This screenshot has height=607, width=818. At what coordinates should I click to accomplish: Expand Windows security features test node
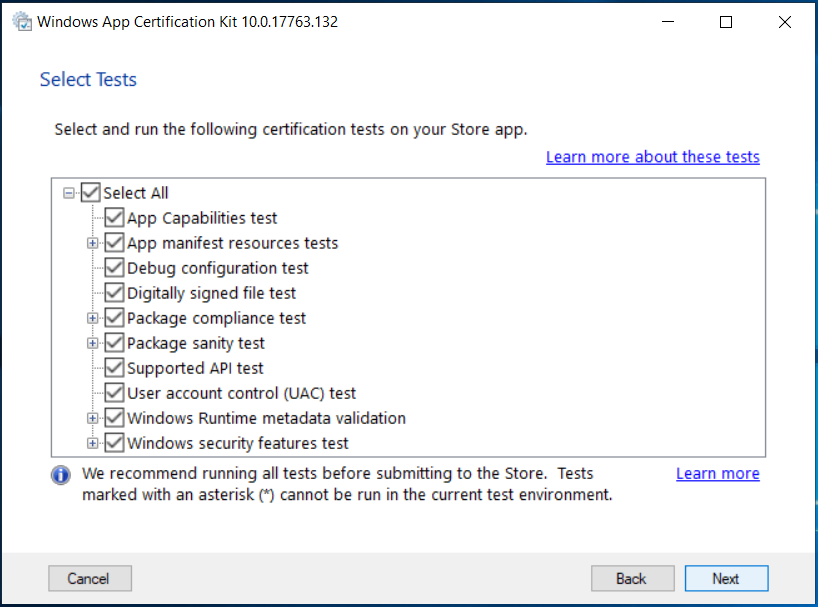click(x=92, y=443)
